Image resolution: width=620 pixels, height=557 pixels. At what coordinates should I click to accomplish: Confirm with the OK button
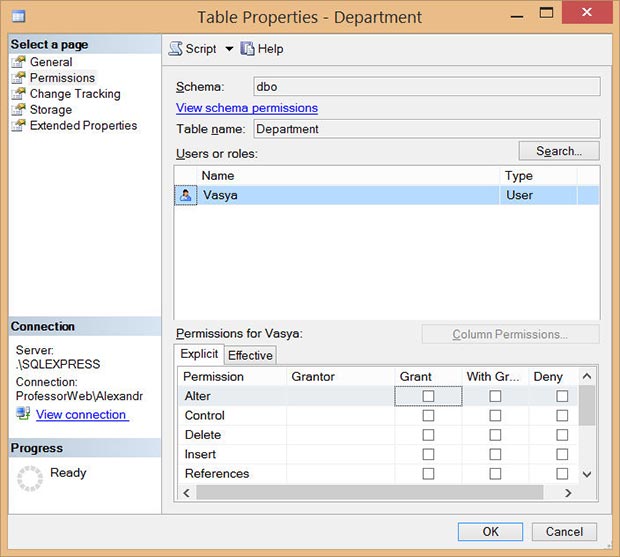tap(490, 532)
